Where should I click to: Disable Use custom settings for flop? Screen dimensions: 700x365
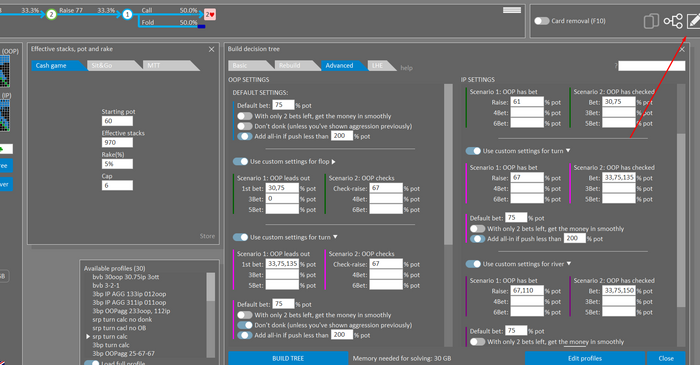(x=240, y=162)
